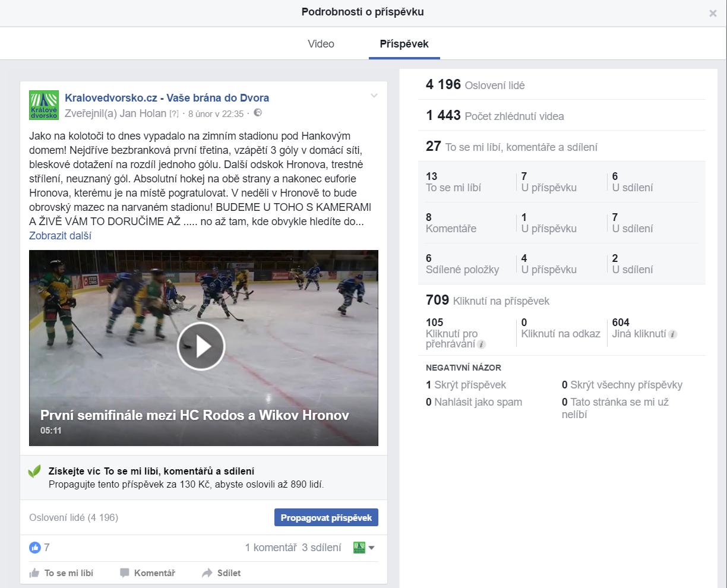Click the Propagovat příspěvek button
This screenshot has height=588, width=727.
(x=326, y=518)
